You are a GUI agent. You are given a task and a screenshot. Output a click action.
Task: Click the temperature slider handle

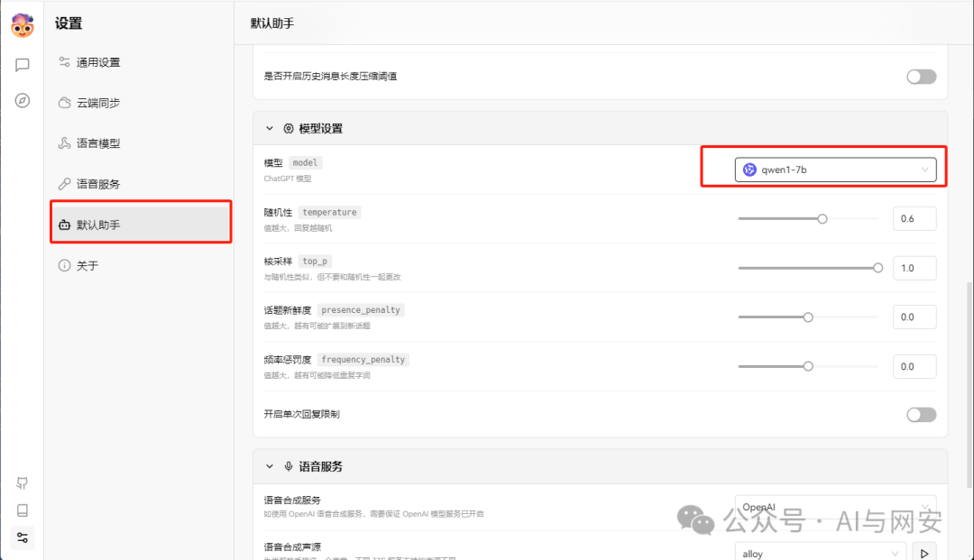click(822, 218)
